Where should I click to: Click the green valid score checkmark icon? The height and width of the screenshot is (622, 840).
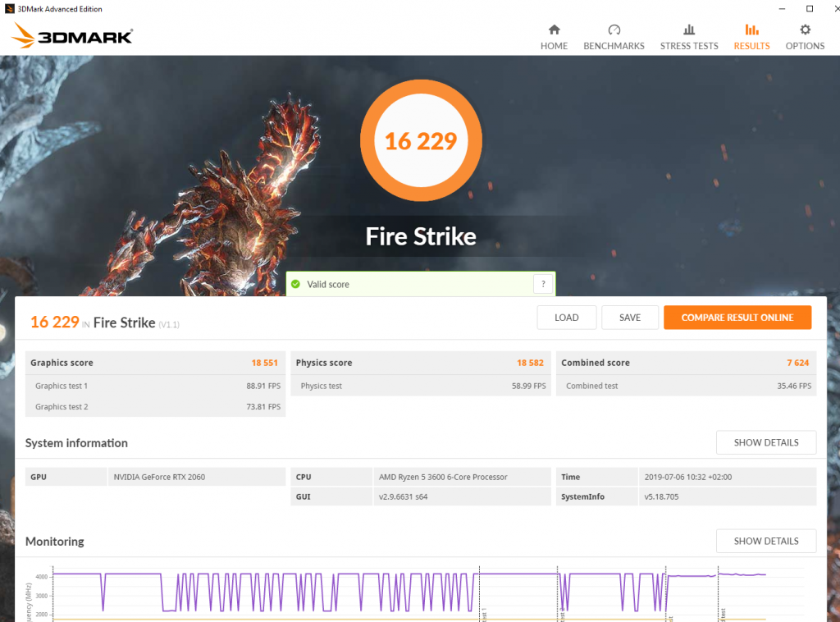coord(295,284)
